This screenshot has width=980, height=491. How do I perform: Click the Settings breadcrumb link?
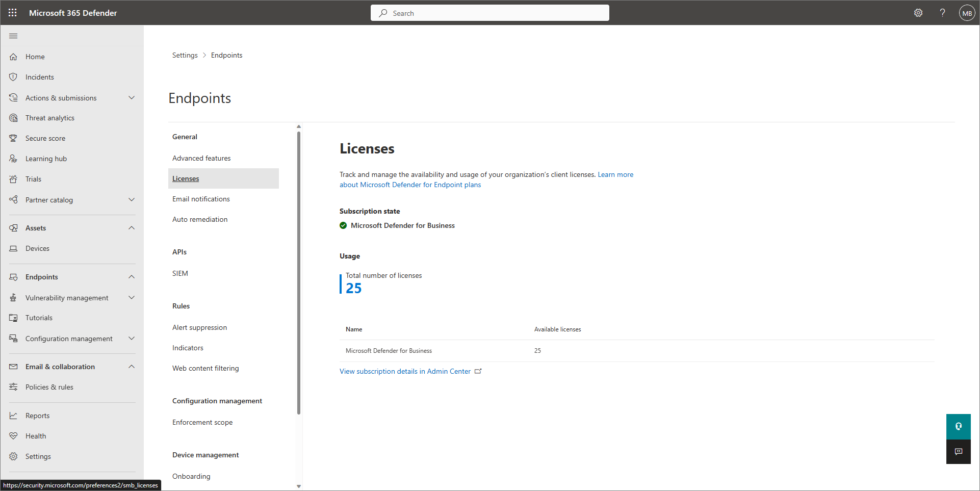pos(185,55)
